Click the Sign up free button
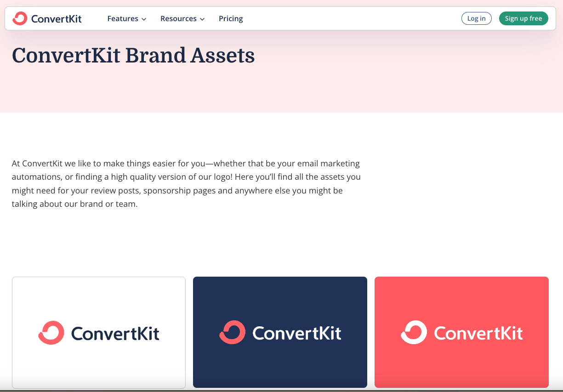 point(523,18)
